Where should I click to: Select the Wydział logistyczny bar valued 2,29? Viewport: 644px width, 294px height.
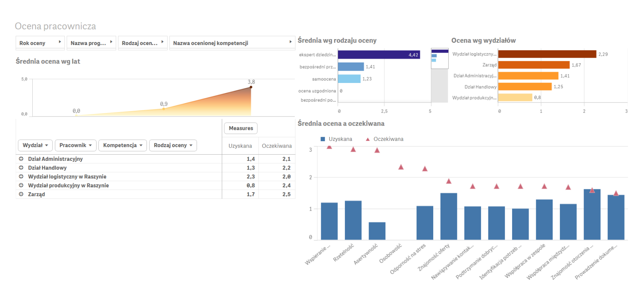click(547, 54)
